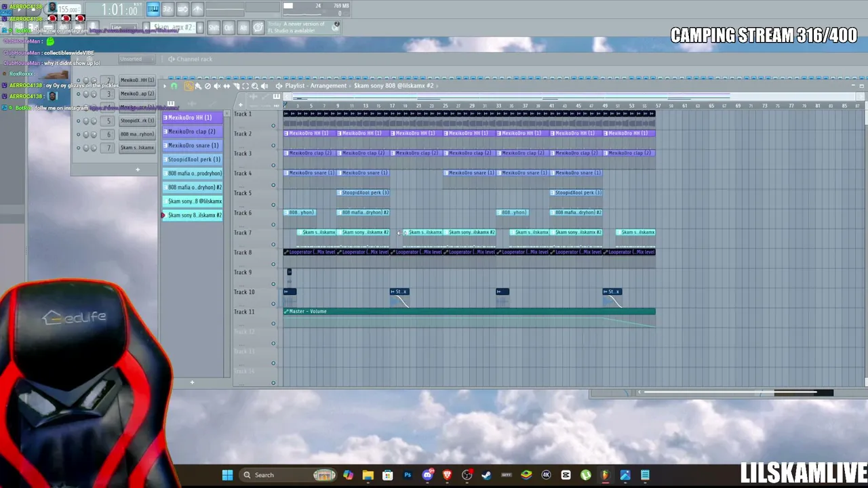Open Discord from the taskbar

[x=427, y=475]
